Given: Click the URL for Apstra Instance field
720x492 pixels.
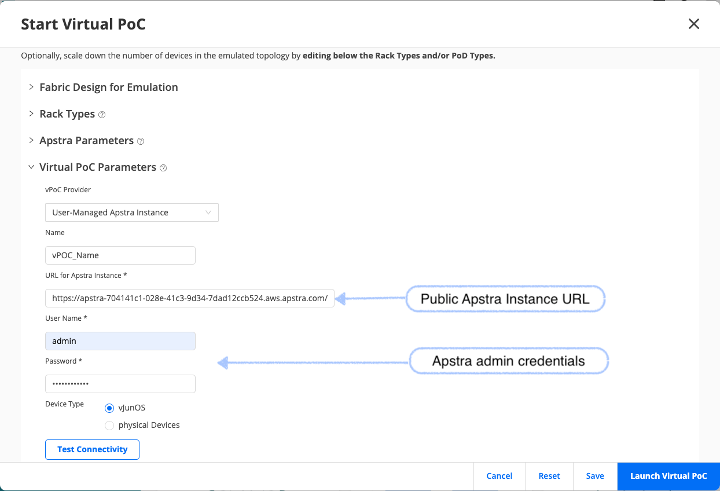Looking at the screenshot, I should point(189,298).
